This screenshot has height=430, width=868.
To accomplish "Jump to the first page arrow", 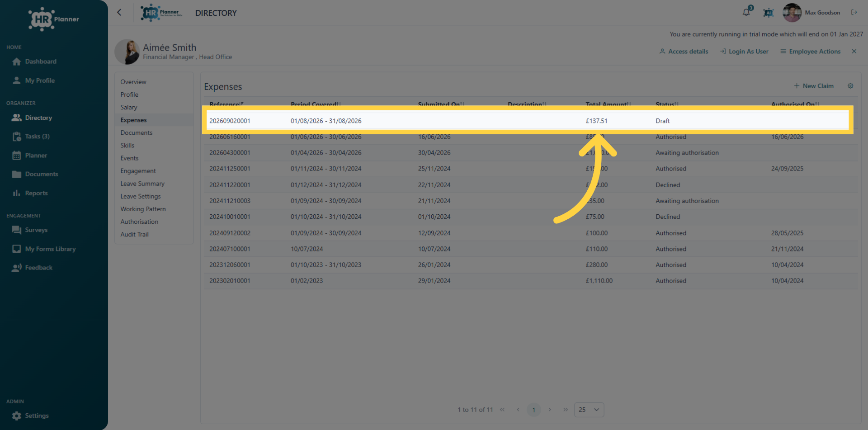I will tap(502, 410).
